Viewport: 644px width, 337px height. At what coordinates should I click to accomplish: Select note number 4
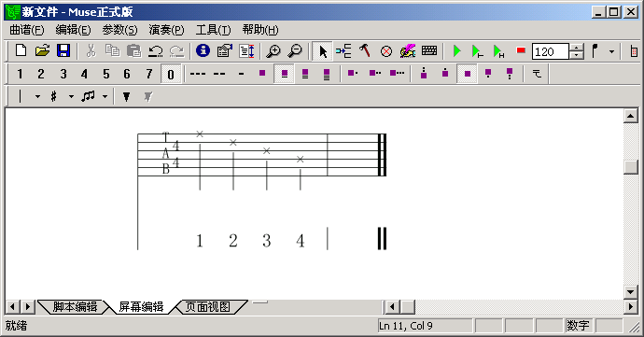[x=84, y=74]
